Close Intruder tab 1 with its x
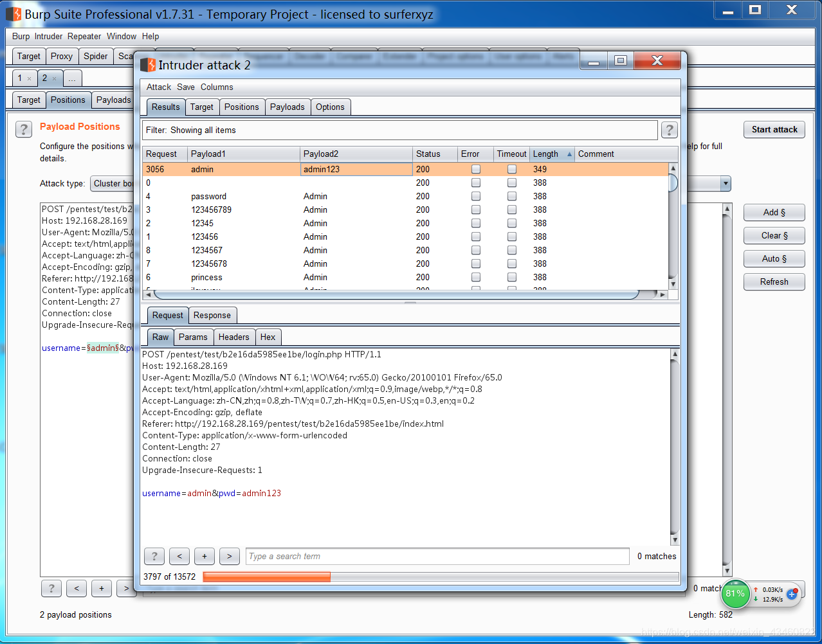This screenshot has width=822, height=644. [x=29, y=78]
